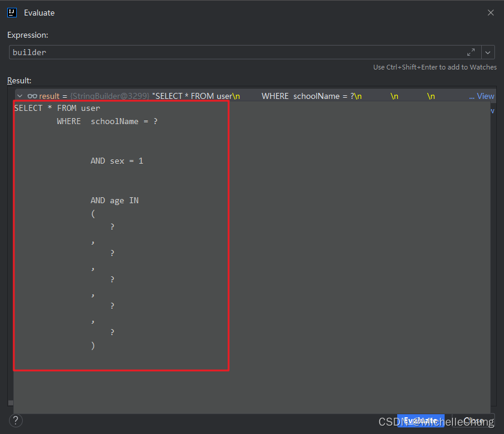
Task: Open the expression history dropdown
Action: click(x=488, y=52)
